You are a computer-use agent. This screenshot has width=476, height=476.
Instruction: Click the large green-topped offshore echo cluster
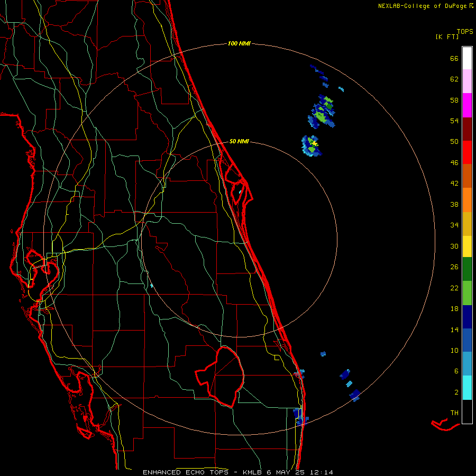tap(322, 112)
